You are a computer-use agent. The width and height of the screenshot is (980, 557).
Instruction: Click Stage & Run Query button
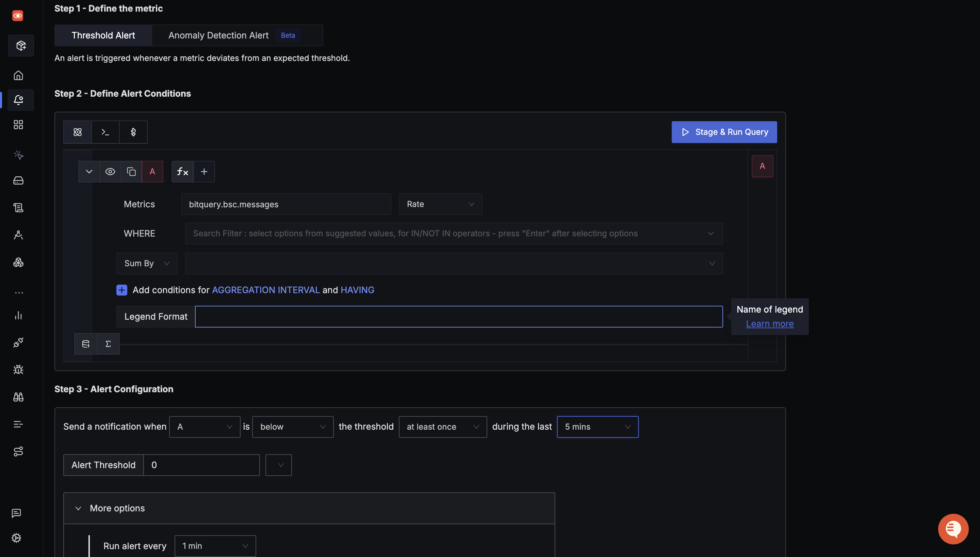pyautogui.click(x=724, y=132)
